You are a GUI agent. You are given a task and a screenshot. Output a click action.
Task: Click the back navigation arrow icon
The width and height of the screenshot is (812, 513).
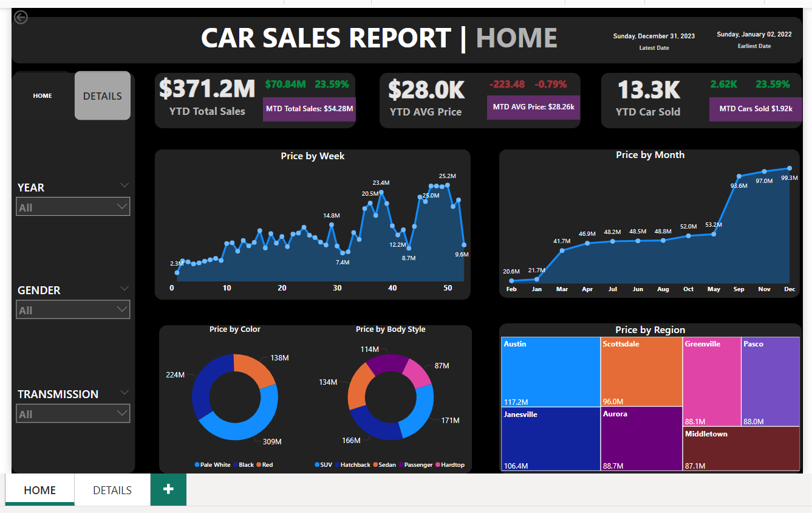[20, 17]
